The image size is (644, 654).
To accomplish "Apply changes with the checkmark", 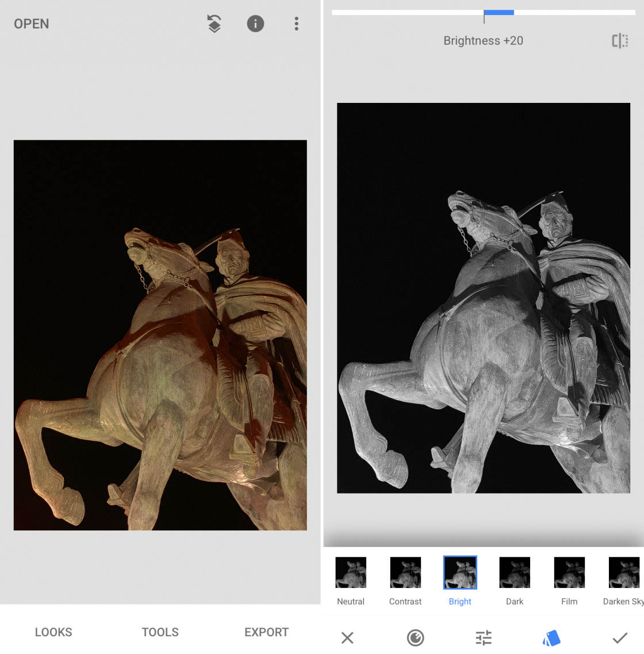I will [x=619, y=637].
